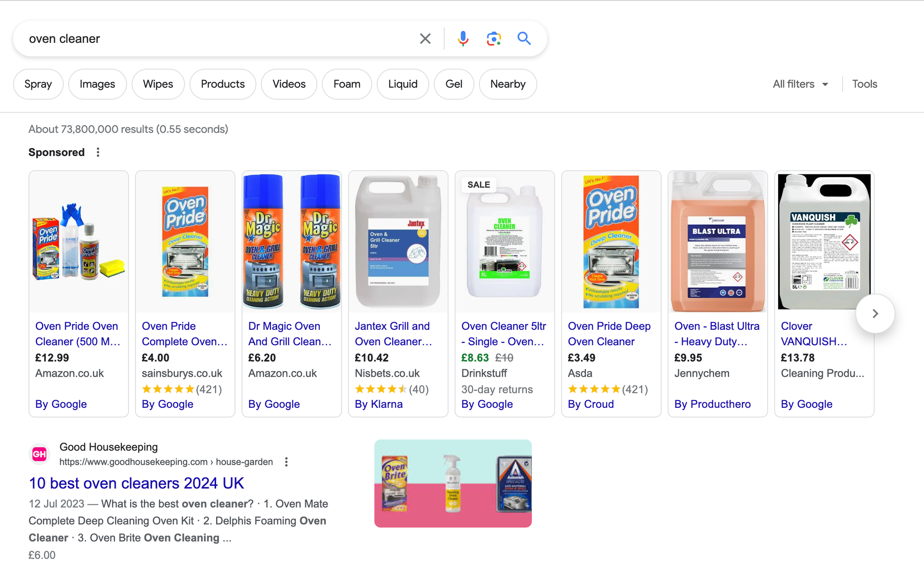Open Oven Pride Deep Oven Cleaner link
The width and height of the screenshot is (924, 587).
tap(609, 334)
